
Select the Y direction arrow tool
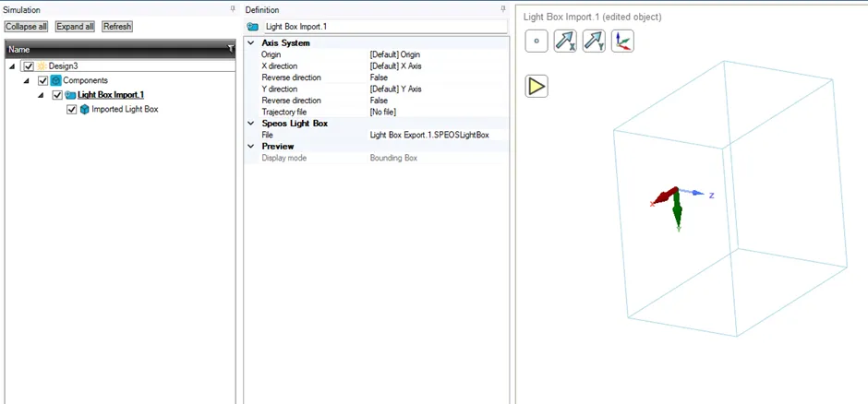594,42
